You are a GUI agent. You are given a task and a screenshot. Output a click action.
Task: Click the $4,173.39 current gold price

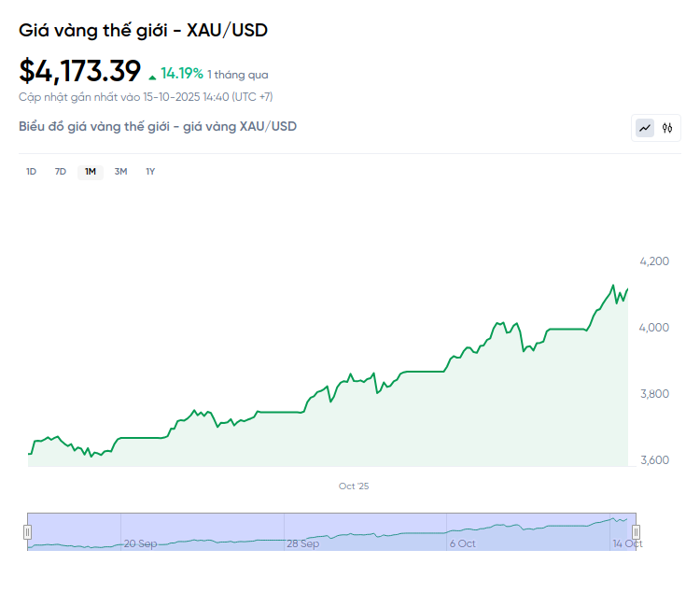point(80,71)
